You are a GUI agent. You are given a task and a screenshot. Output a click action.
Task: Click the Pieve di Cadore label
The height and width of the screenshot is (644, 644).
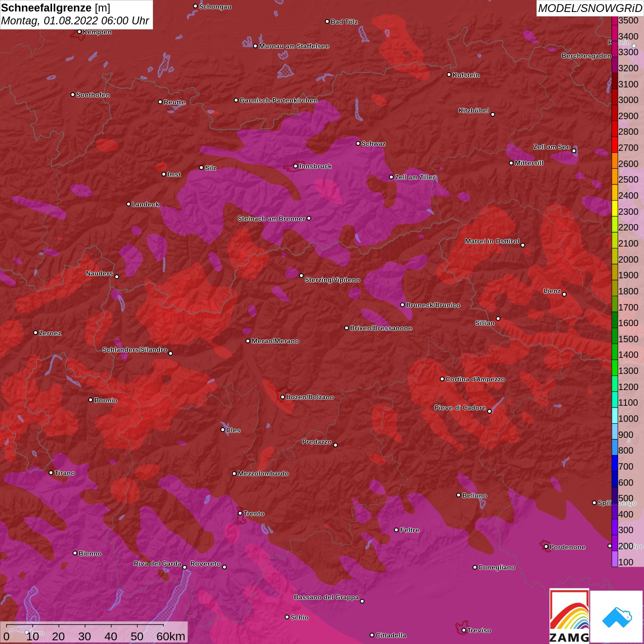coord(460,408)
